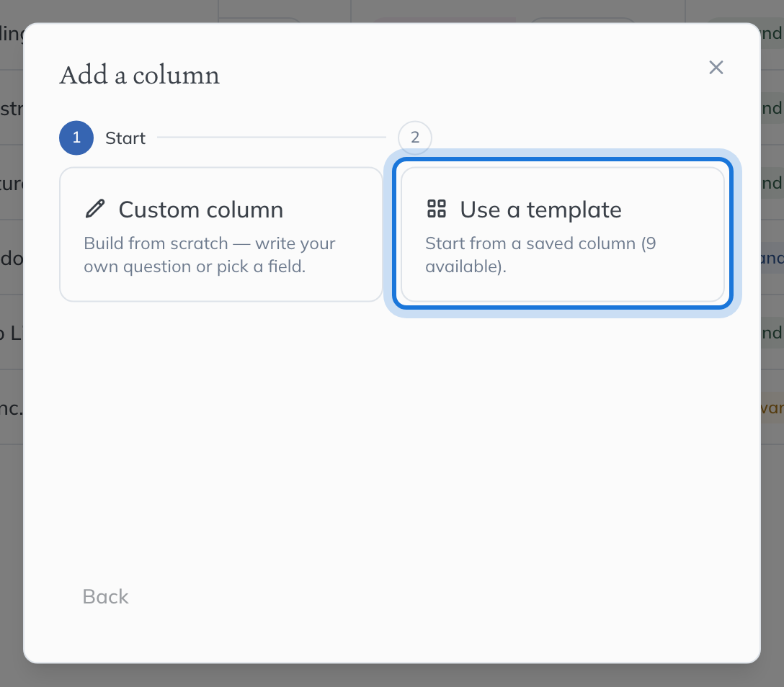The height and width of the screenshot is (687, 784).
Task: Click the Back button
Action: 105,596
